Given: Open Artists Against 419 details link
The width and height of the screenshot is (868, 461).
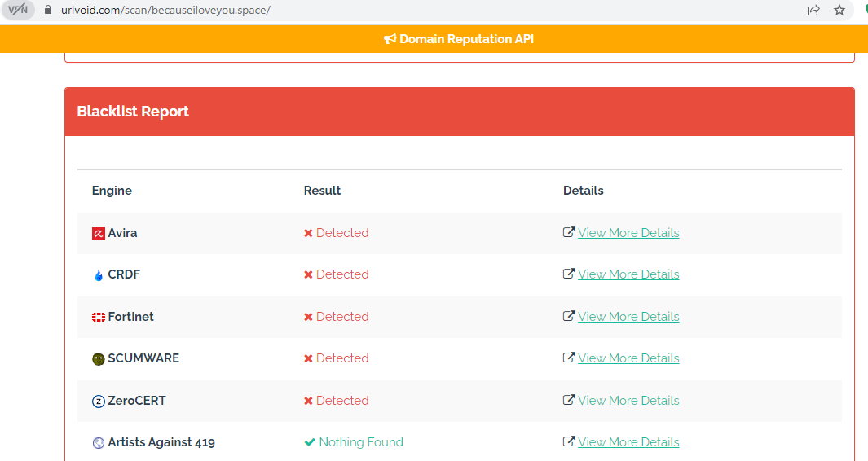Looking at the screenshot, I should [628, 442].
